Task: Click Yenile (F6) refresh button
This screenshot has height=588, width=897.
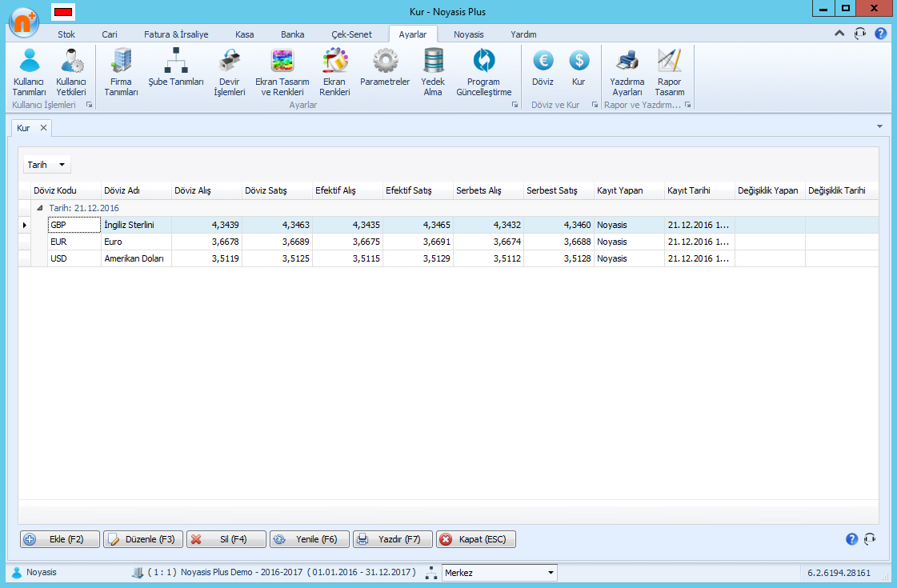Action: click(310, 539)
